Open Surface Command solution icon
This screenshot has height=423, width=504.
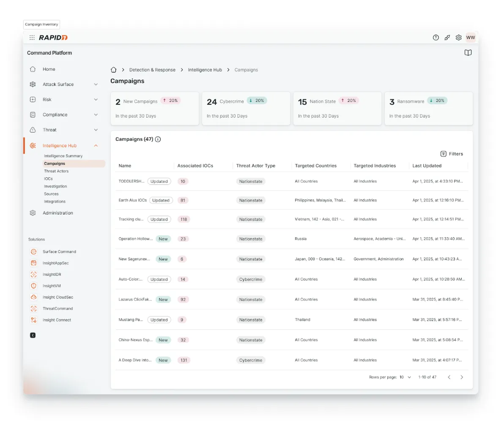click(x=33, y=252)
